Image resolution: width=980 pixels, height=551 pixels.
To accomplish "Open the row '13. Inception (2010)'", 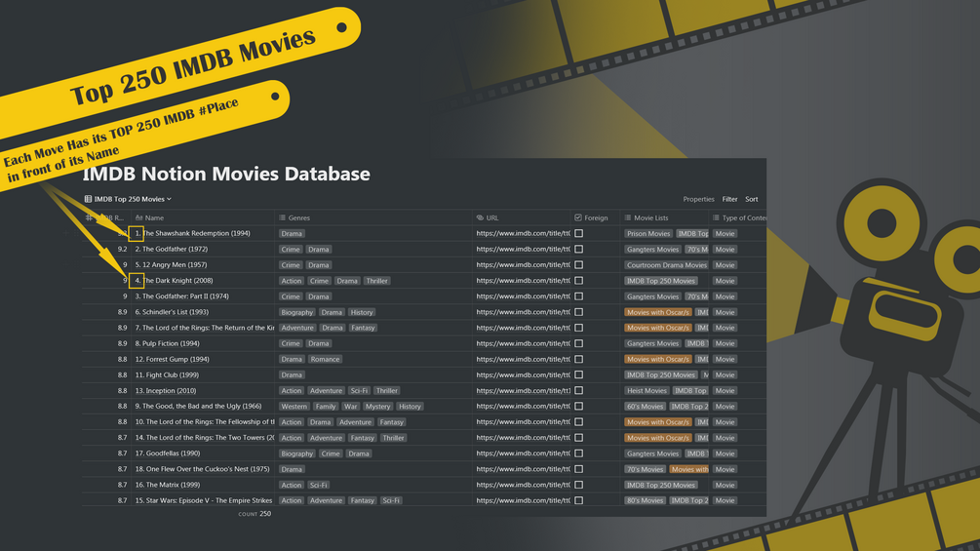I will [x=166, y=390].
